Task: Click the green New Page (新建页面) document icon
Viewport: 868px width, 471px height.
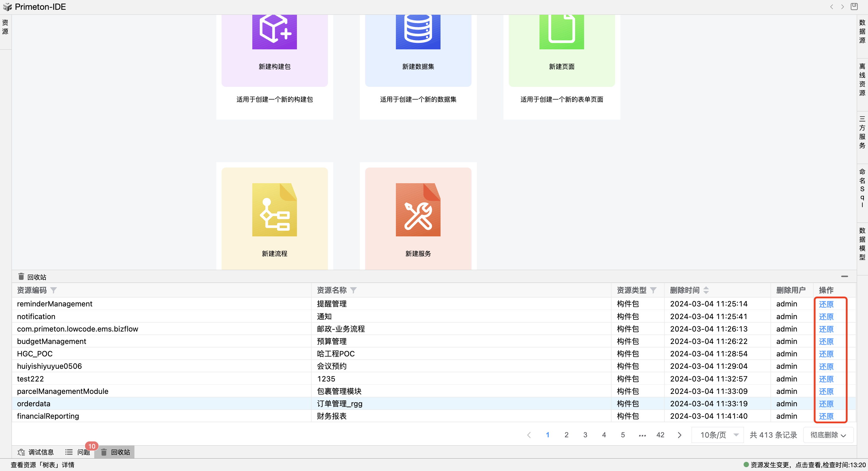Action: [561, 32]
